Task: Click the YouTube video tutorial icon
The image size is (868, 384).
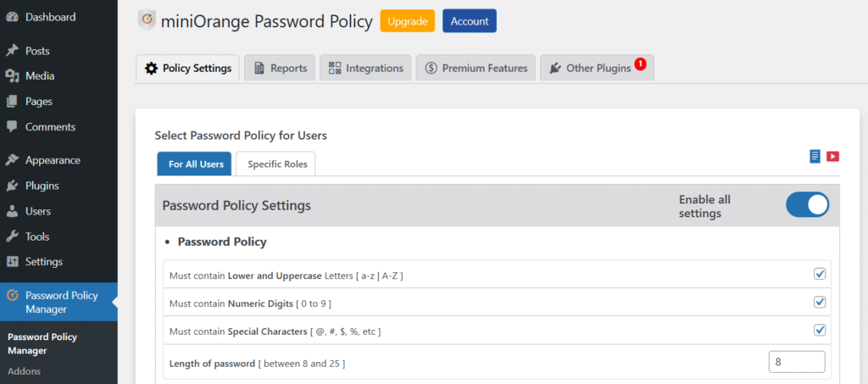Action: [x=832, y=156]
